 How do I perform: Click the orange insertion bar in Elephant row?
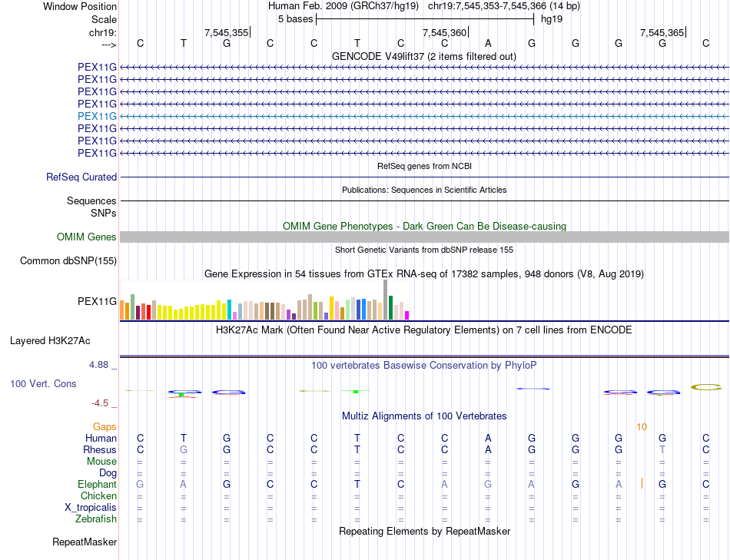642,483
